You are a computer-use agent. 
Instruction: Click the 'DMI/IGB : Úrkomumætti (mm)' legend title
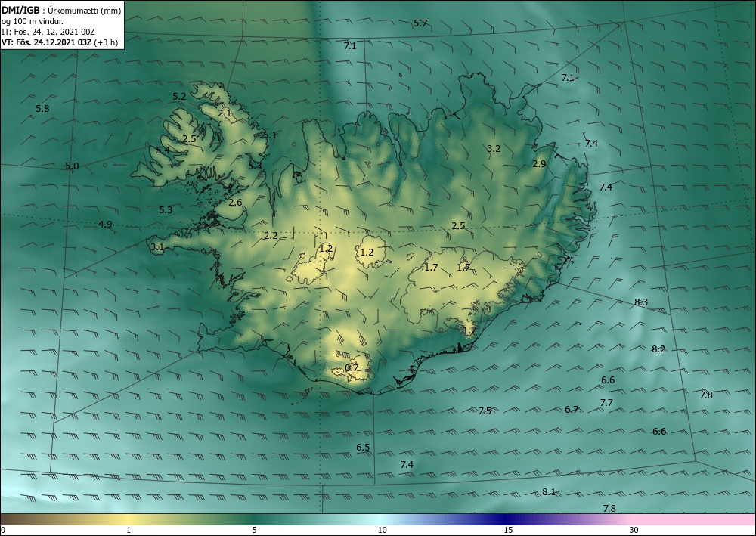coord(62,10)
